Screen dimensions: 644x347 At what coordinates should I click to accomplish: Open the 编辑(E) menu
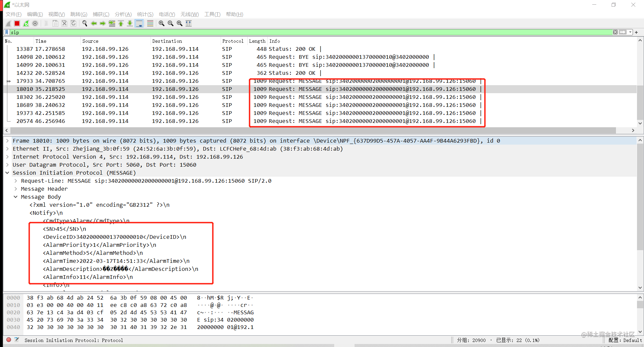point(35,14)
